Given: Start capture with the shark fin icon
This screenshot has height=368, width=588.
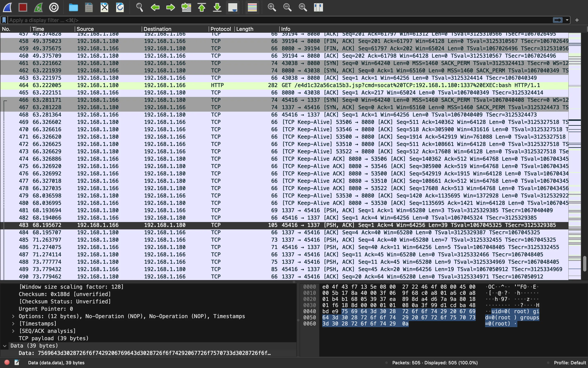Looking at the screenshot, I should tap(7, 7).
